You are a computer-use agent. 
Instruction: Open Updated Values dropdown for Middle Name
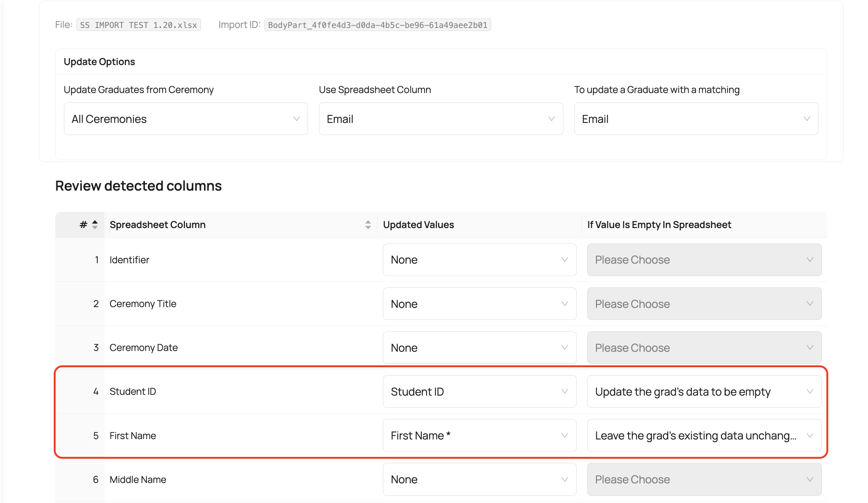479,479
